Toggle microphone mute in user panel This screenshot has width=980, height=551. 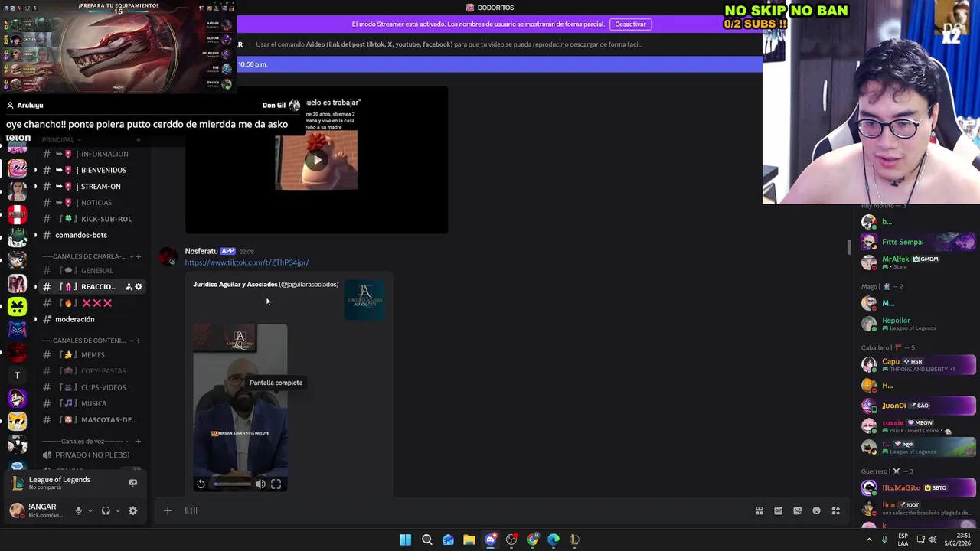(78, 510)
